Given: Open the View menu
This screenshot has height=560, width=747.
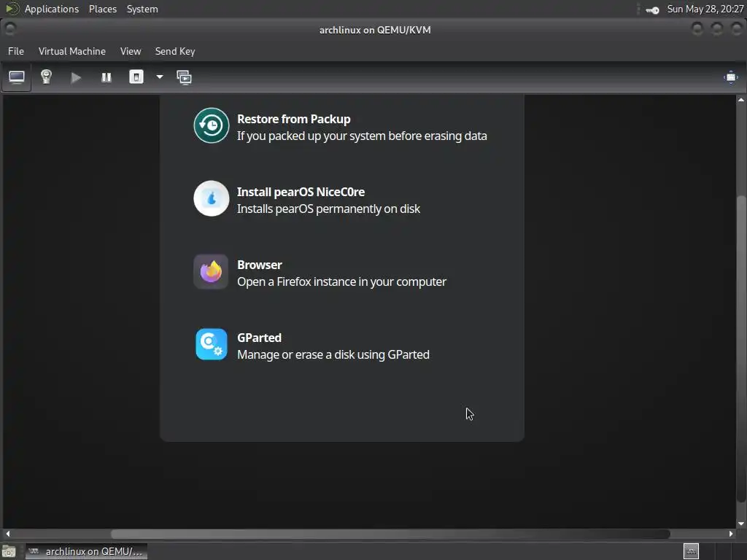Looking at the screenshot, I should coord(131,51).
